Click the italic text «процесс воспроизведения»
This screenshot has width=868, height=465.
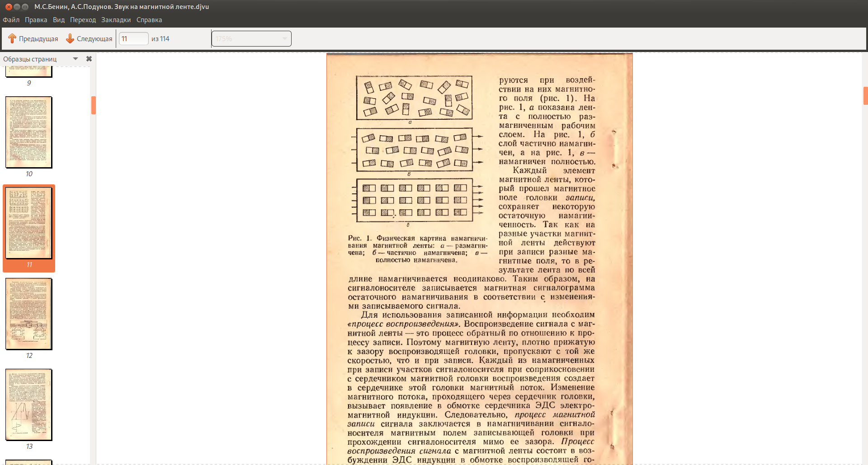coord(404,324)
